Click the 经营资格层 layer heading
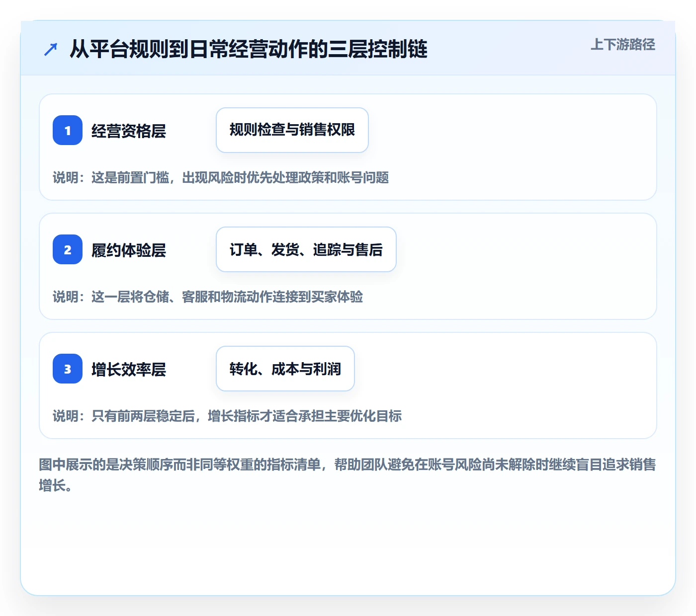The height and width of the screenshot is (616, 696). [x=129, y=131]
